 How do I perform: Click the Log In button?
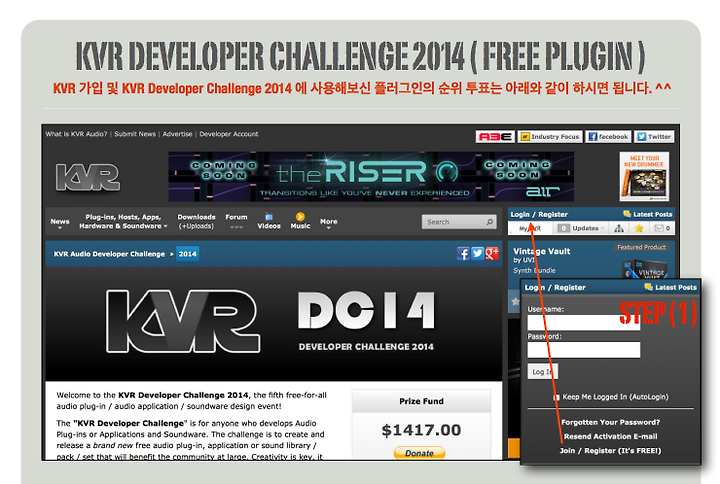(542, 371)
